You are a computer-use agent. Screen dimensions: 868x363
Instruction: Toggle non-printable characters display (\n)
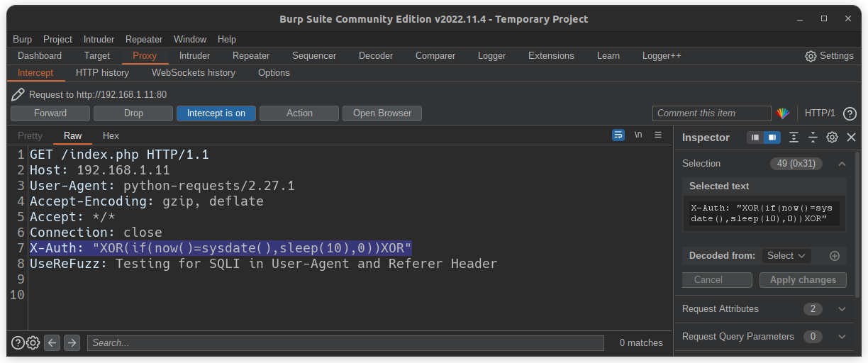(638, 135)
